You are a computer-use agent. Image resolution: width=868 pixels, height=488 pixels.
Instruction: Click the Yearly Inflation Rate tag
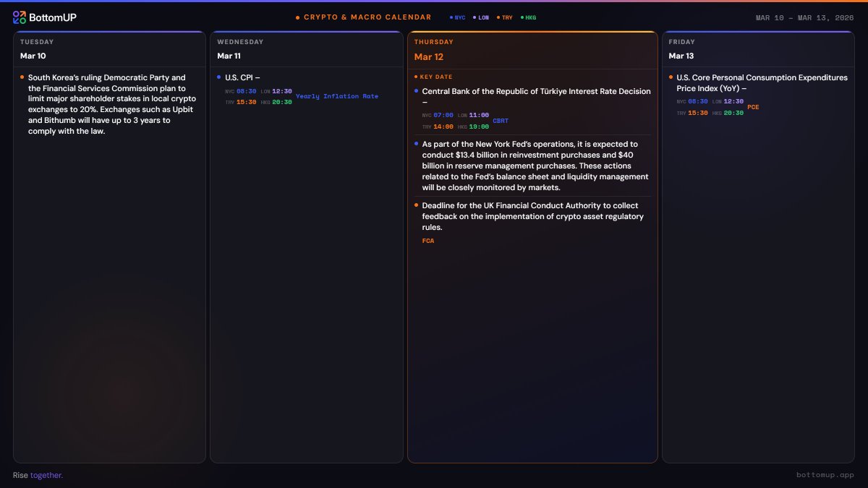click(x=337, y=96)
